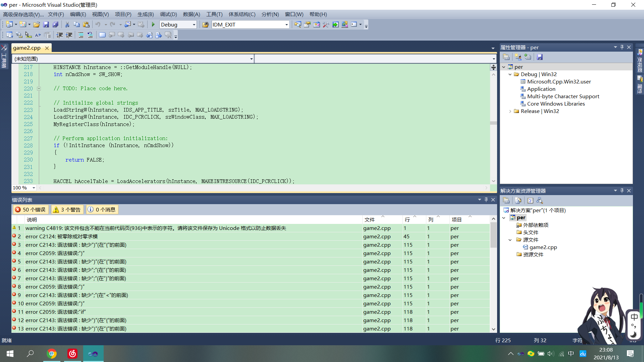Add a new project property sheet in Property Manager

point(528,57)
